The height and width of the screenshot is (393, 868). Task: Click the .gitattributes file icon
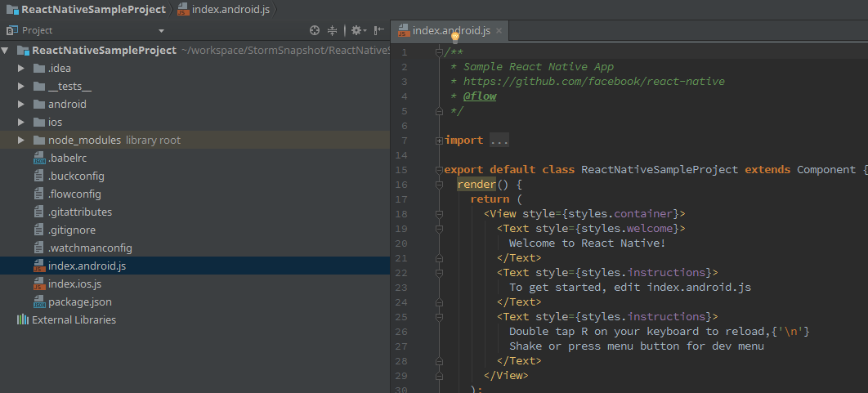pyautogui.click(x=38, y=212)
